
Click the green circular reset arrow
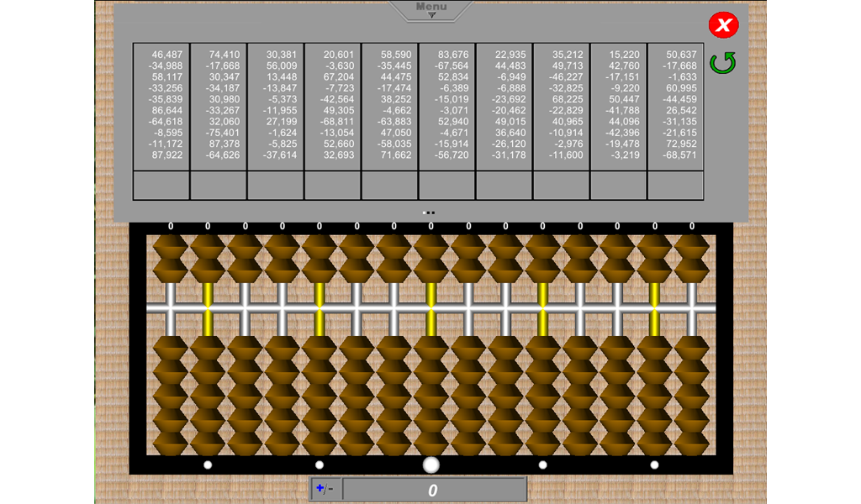722,63
